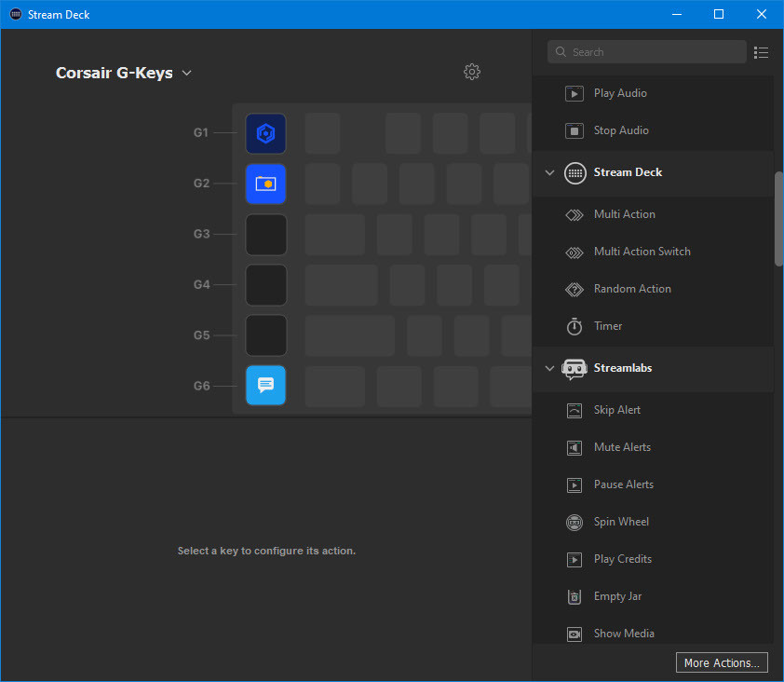Minimize the Stream Deck window

click(x=677, y=14)
